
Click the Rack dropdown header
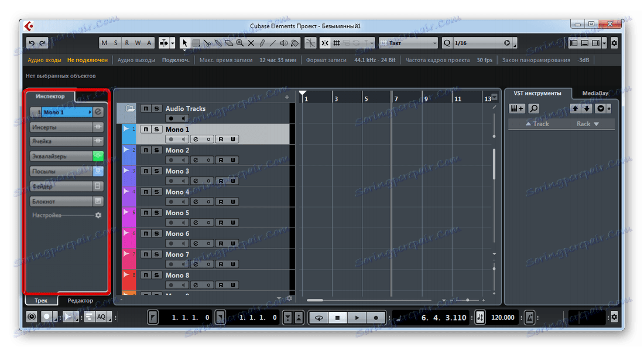pyautogui.click(x=588, y=124)
